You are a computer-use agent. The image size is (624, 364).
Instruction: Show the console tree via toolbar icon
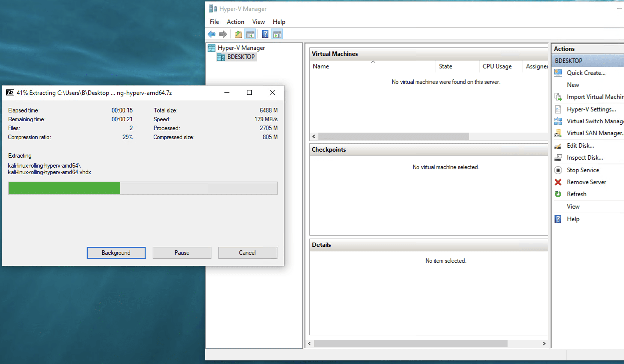pyautogui.click(x=251, y=34)
